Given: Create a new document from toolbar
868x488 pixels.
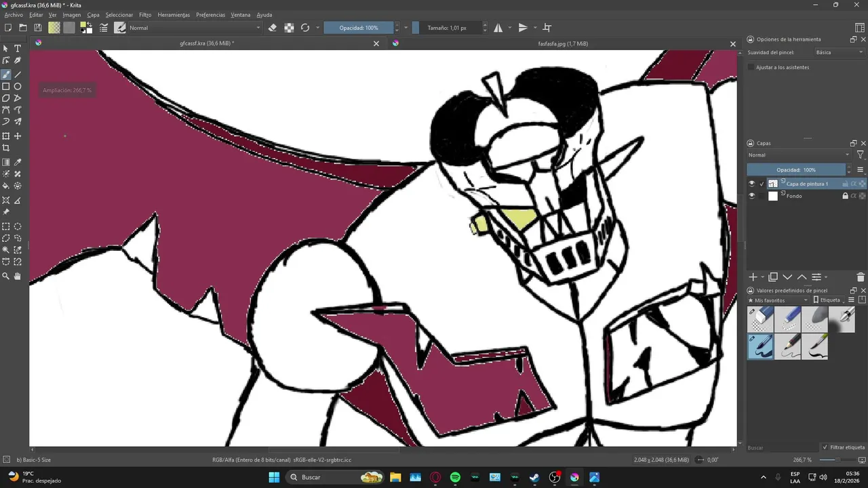Looking at the screenshot, I should [8, 28].
